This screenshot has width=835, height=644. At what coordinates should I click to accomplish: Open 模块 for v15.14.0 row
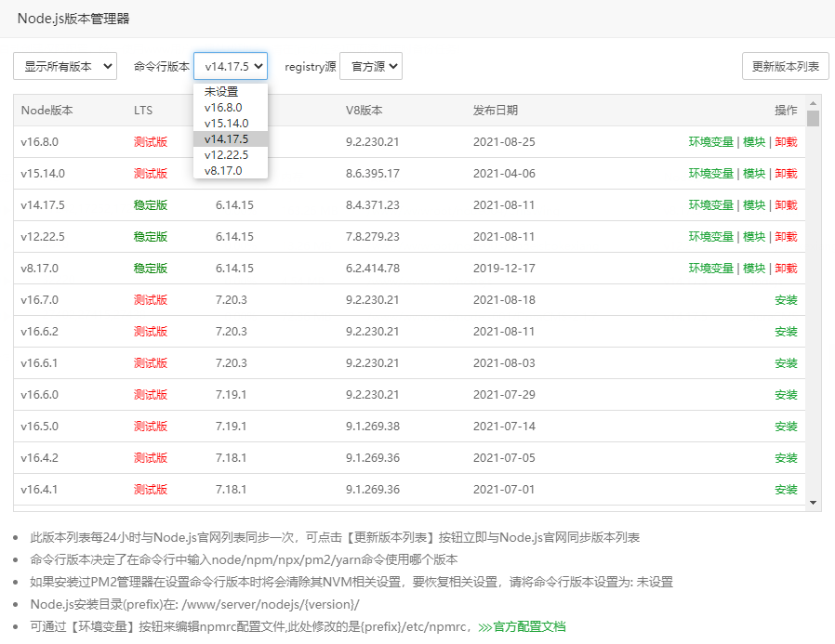click(x=754, y=174)
